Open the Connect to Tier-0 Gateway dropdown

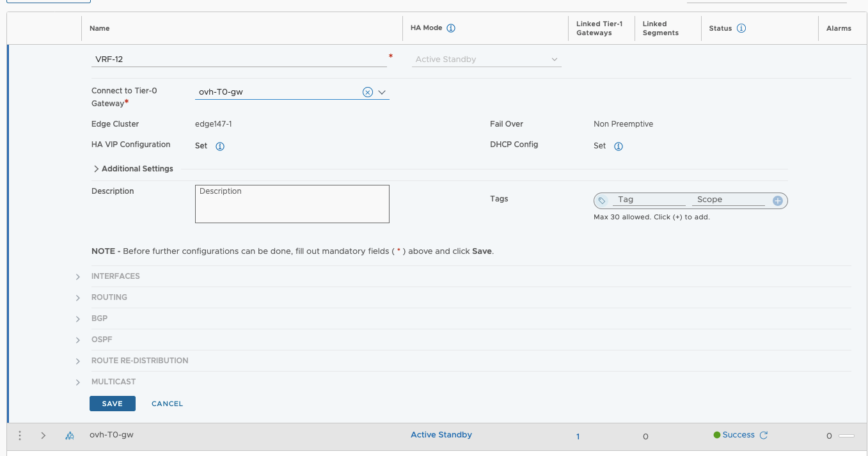click(383, 92)
